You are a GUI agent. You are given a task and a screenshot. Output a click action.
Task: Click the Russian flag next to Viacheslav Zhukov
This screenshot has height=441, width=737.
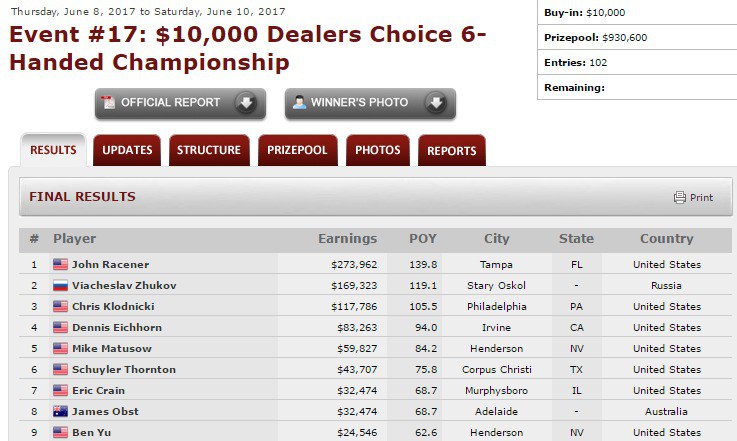pyautogui.click(x=60, y=286)
